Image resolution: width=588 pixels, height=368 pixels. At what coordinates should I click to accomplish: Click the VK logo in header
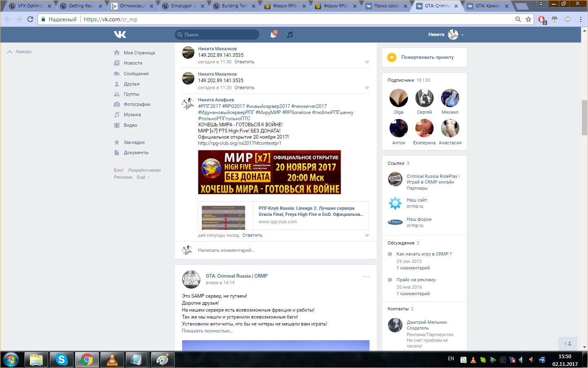click(120, 35)
